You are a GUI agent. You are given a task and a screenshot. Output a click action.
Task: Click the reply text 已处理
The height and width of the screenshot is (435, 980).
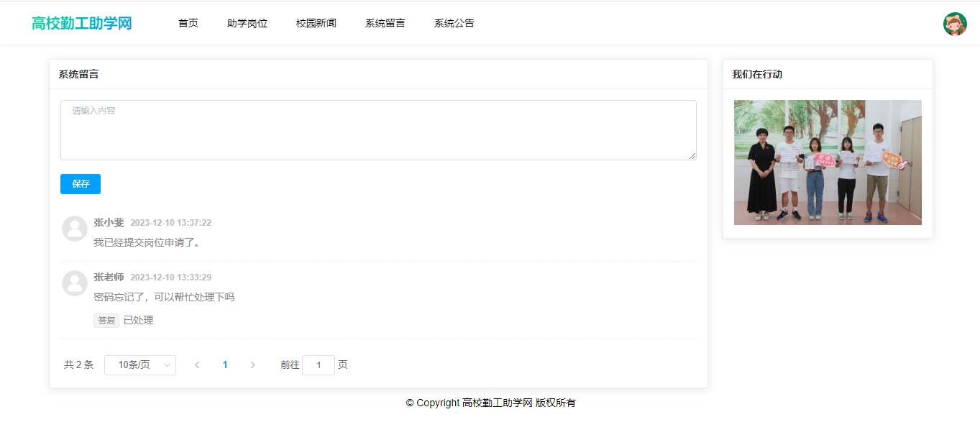point(139,321)
